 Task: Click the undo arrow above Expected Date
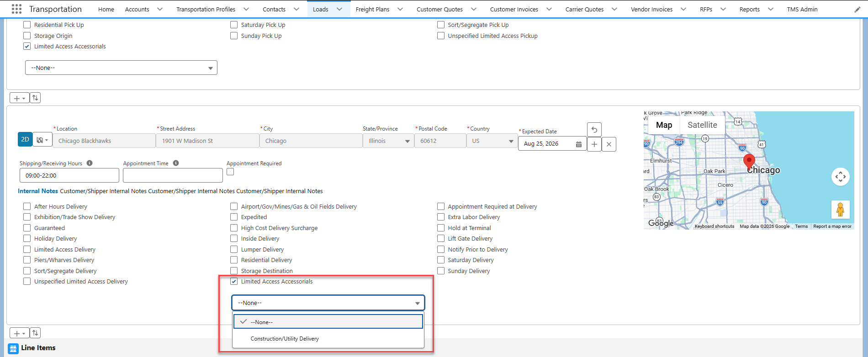tap(594, 130)
